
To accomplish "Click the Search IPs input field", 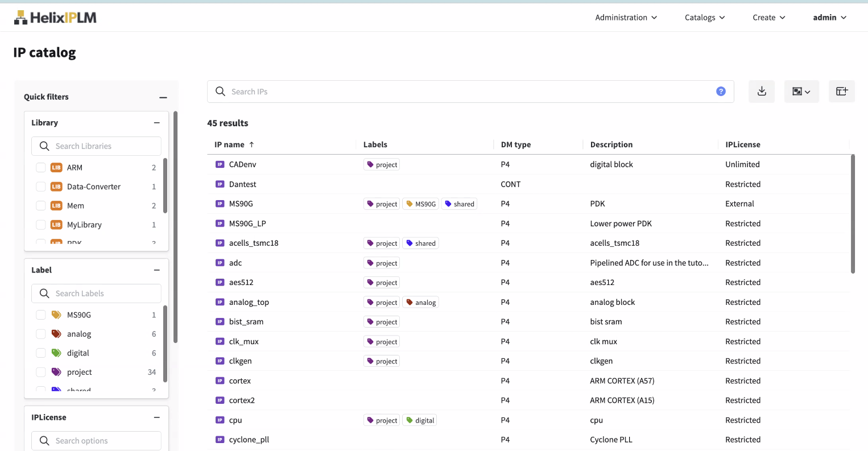I will 466,92.
